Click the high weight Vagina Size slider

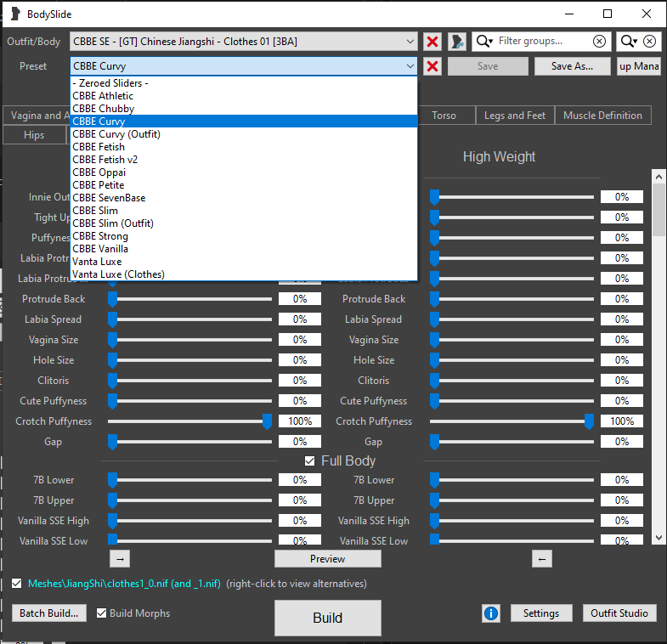512,340
